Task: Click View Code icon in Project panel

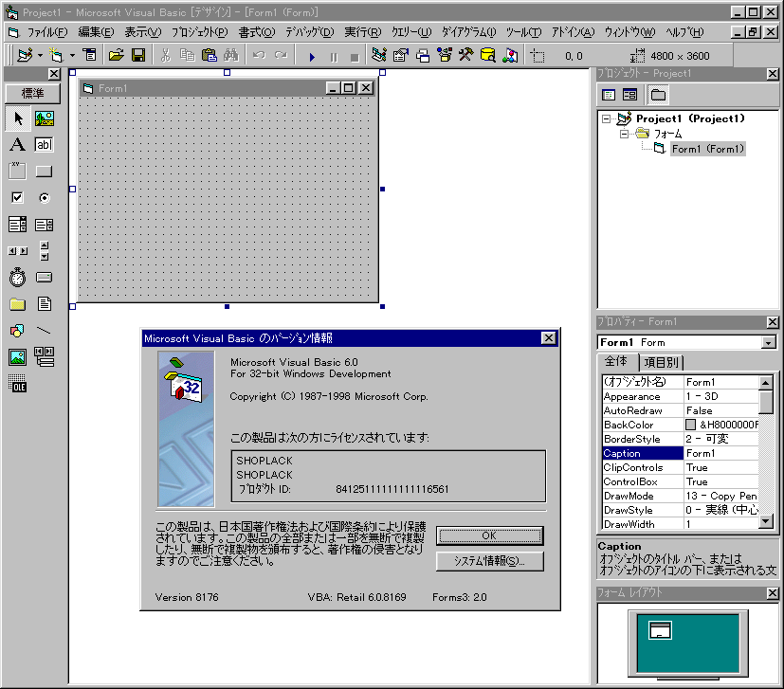Action: pos(609,95)
